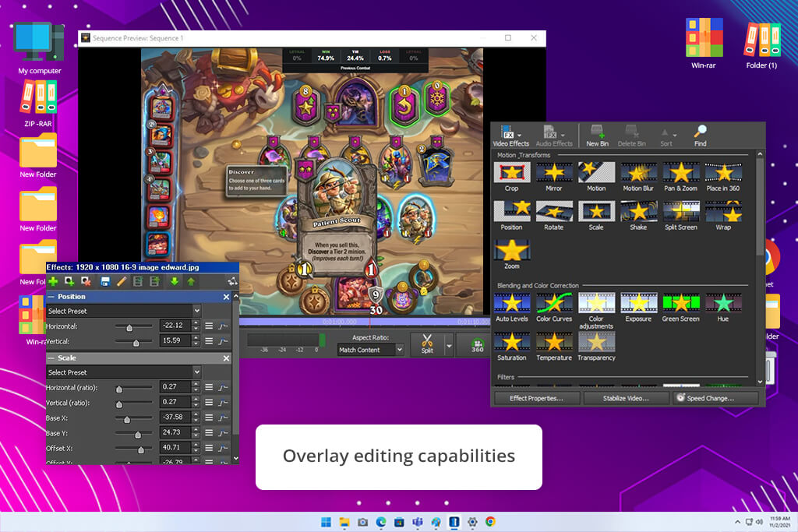Viewport: 798px width, 532px height.
Task: Remove the Scale effect with its X
Action: pyautogui.click(x=227, y=358)
